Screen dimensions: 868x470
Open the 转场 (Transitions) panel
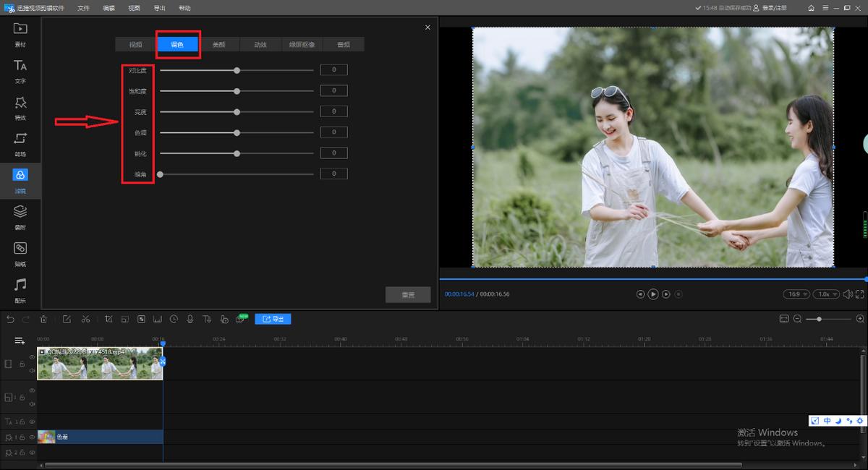(19, 143)
